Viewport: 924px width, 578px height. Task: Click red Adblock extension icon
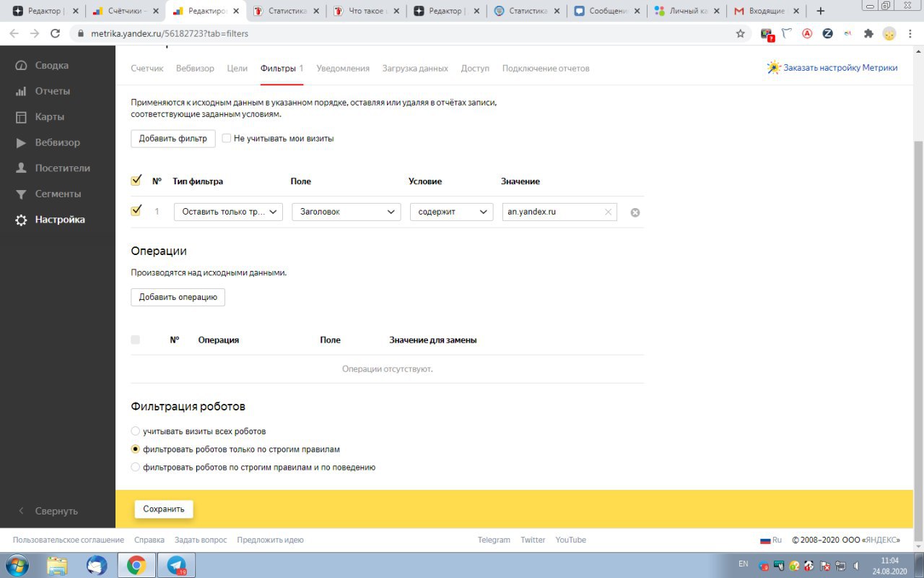(807, 34)
